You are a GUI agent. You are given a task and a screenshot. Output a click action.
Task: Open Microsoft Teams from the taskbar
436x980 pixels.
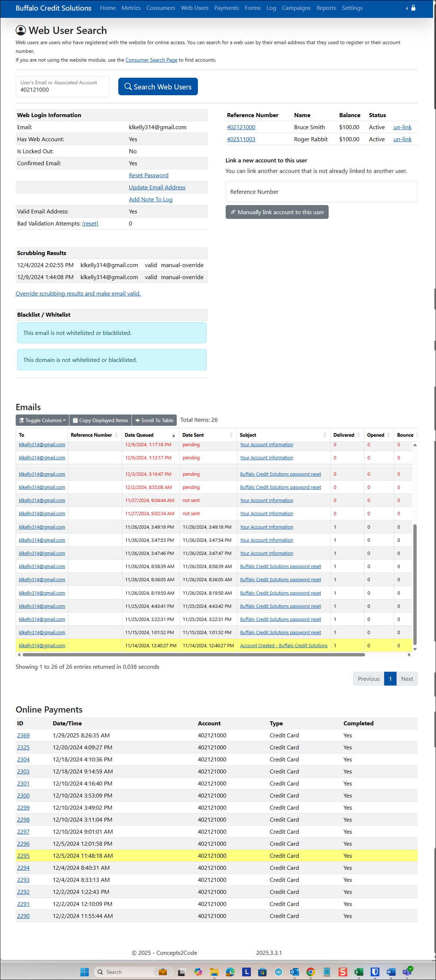pyautogui.click(x=408, y=971)
